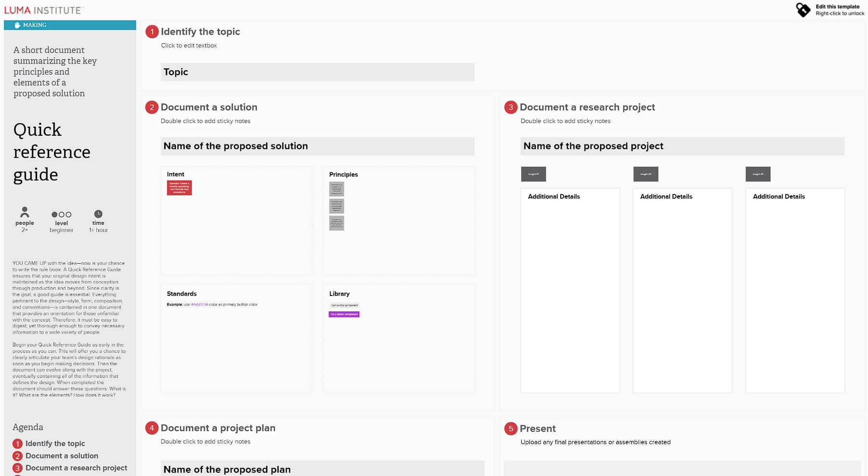Click the agenda number 1 circle

(x=17, y=444)
